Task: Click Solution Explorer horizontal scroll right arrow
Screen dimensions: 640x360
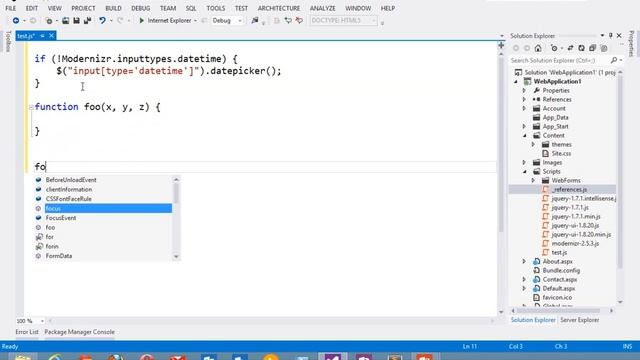Action: pyautogui.click(x=611, y=311)
